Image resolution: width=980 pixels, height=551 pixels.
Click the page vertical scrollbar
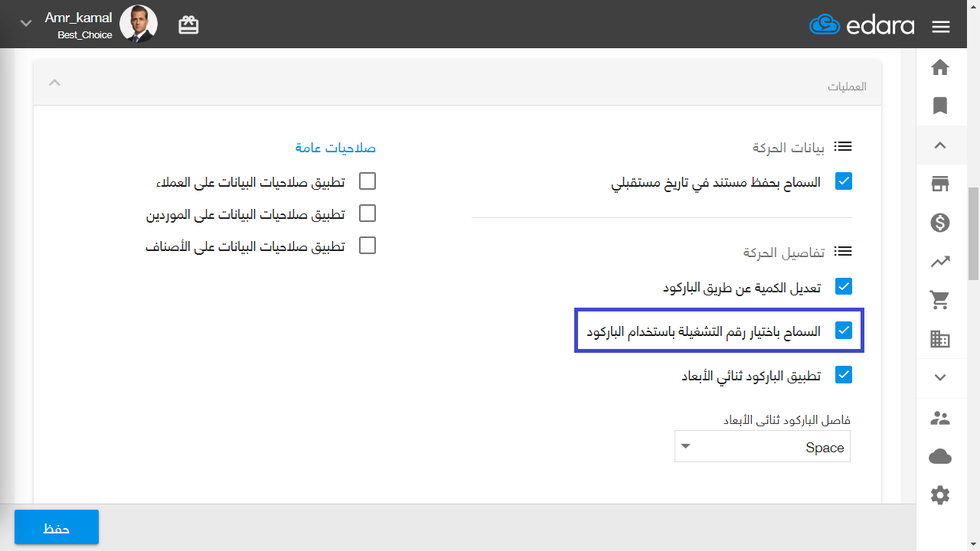click(x=974, y=233)
